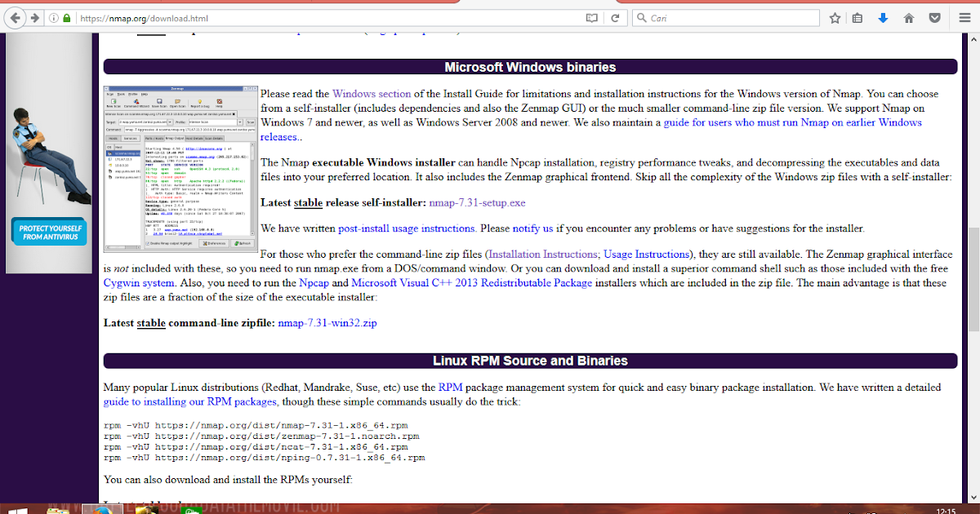Click the Firefox icon in the taskbar

point(102,510)
